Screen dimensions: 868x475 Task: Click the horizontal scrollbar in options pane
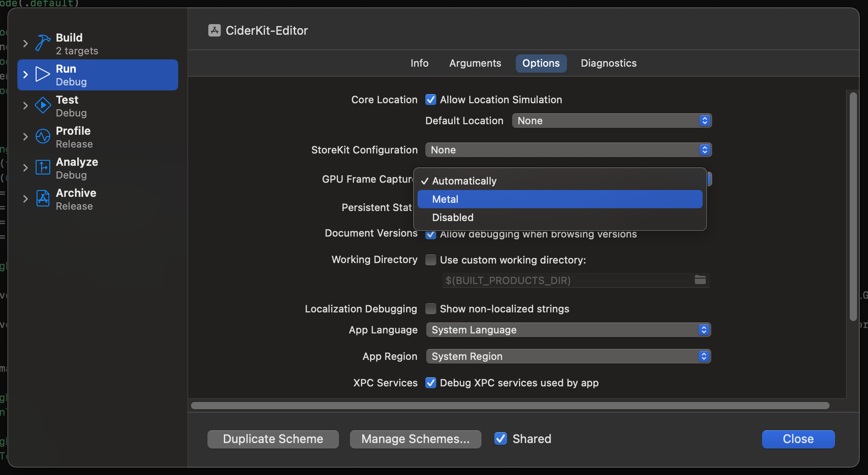coord(510,406)
